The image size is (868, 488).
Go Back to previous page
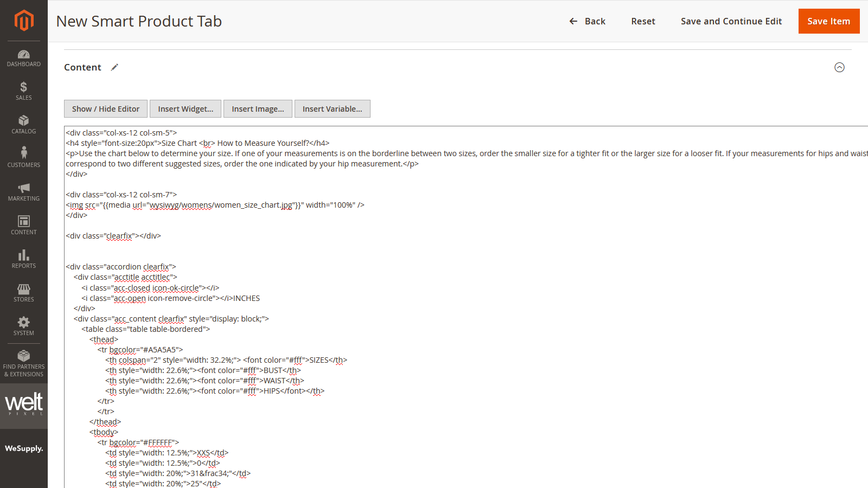click(588, 21)
